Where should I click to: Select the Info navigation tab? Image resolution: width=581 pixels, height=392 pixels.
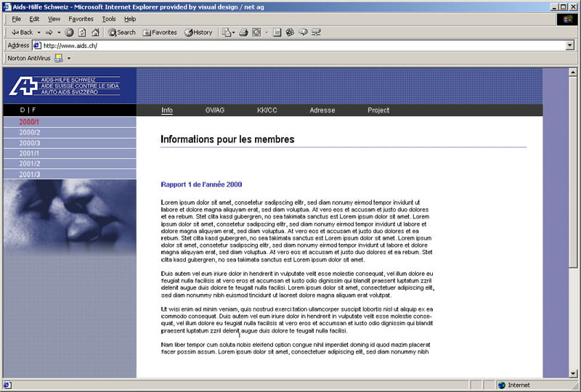[x=167, y=110]
